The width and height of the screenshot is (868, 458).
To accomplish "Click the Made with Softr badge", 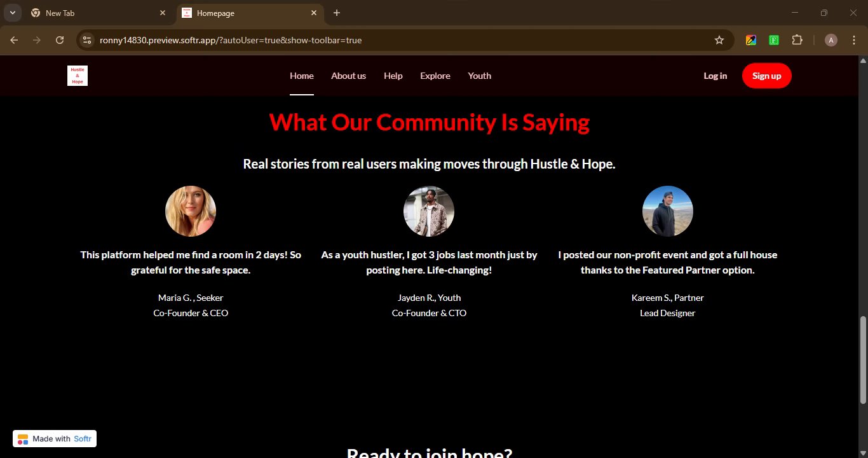I will pos(55,439).
